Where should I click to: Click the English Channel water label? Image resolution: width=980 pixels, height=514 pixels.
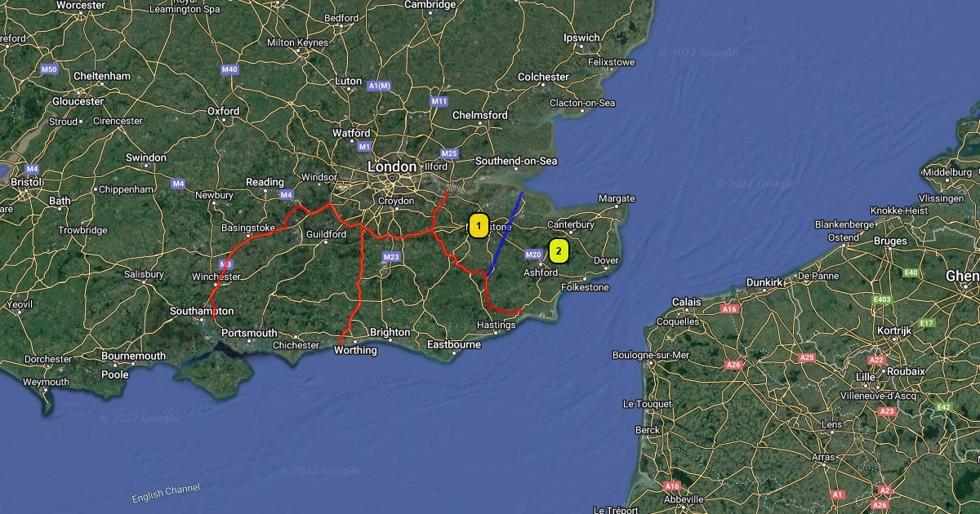point(166,494)
